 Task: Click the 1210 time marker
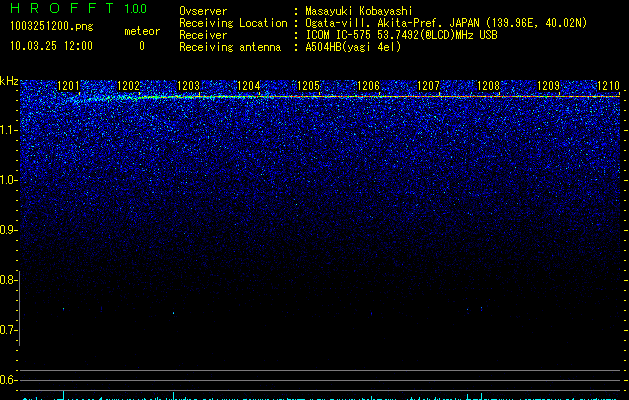(609, 86)
